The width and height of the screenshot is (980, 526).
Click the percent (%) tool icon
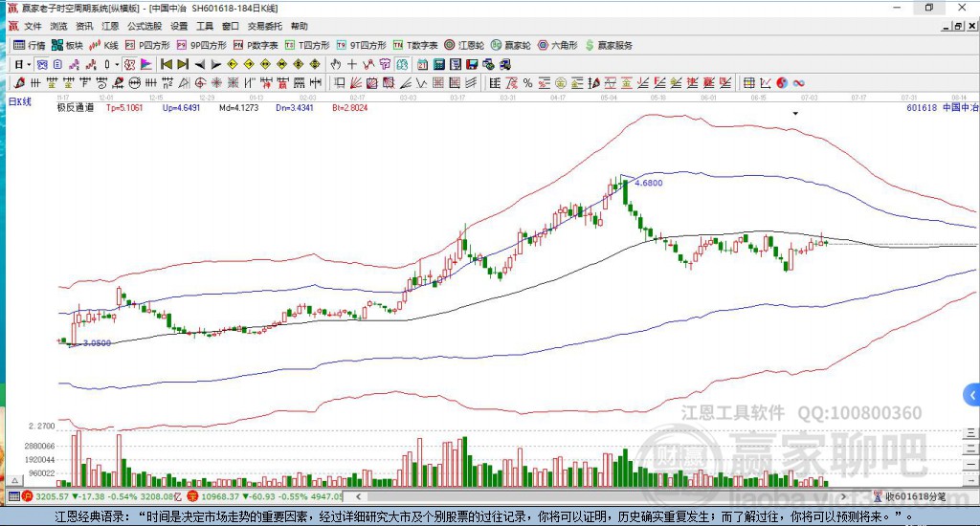click(528, 83)
